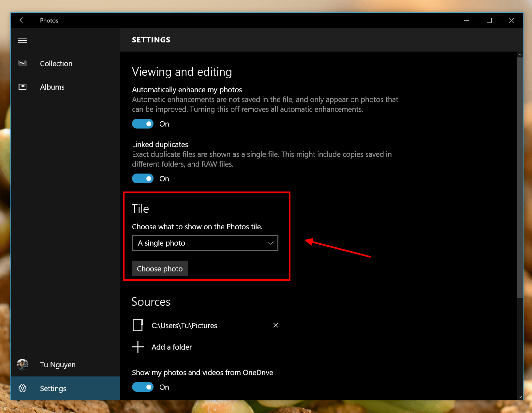Click the Sources heading
532x413 pixels.
pyautogui.click(x=151, y=302)
